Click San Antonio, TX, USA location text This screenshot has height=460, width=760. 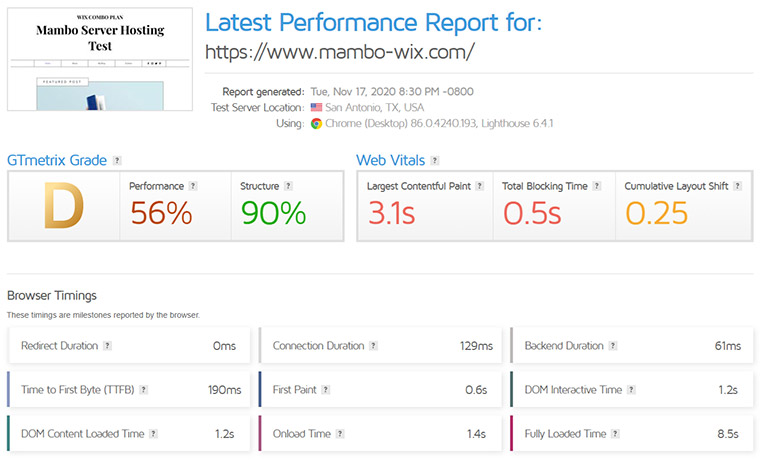[375, 107]
